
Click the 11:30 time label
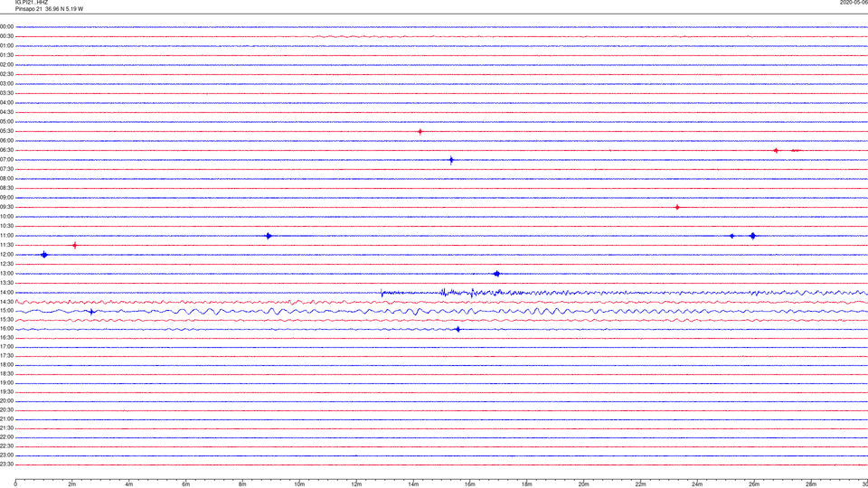click(6, 245)
